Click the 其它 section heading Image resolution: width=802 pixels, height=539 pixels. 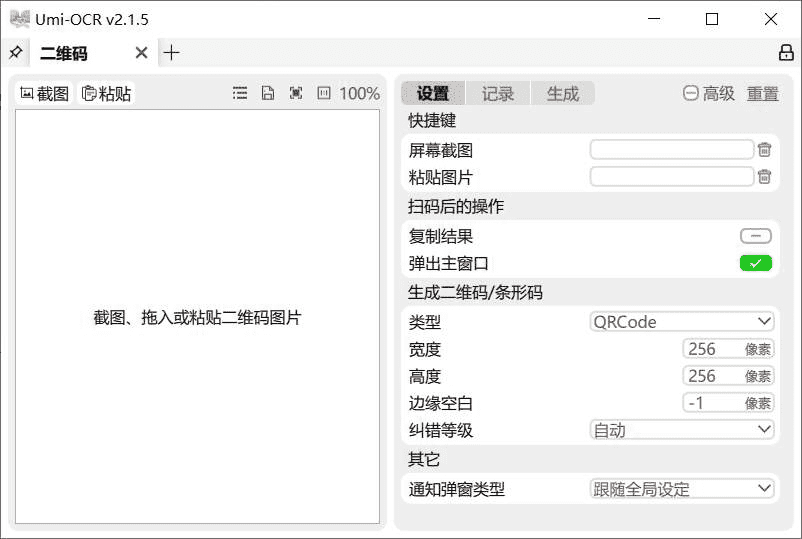424,459
